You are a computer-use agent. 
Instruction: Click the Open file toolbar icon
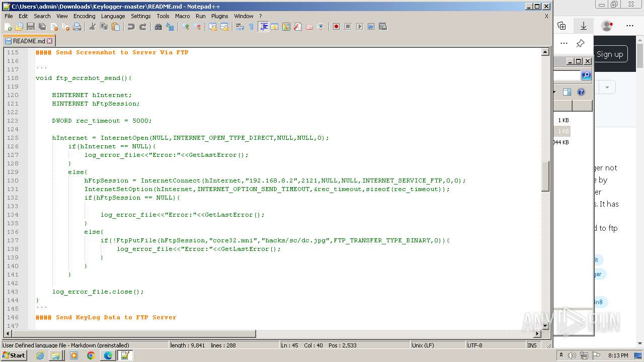point(19,27)
